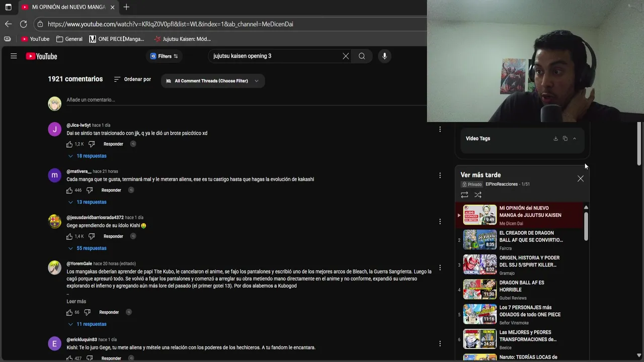Expand 11 respuestas replies
Image resolution: width=644 pixels, height=362 pixels.
coord(87,324)
